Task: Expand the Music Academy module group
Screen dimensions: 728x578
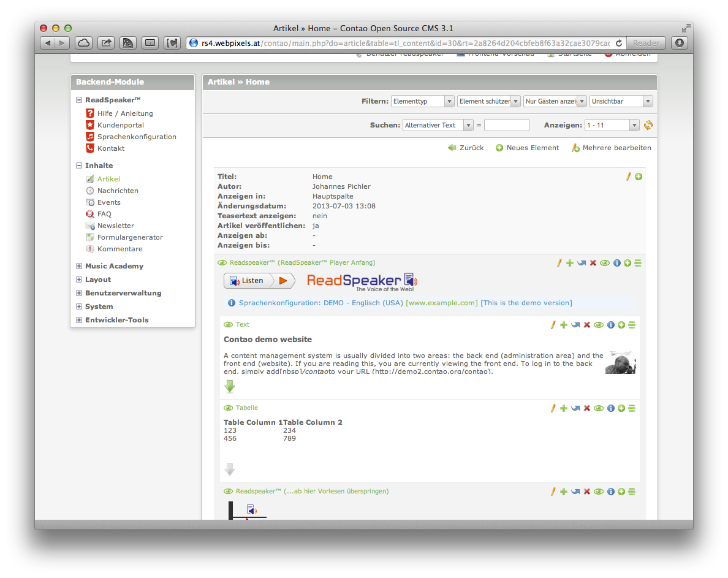Action: point(79,266)
